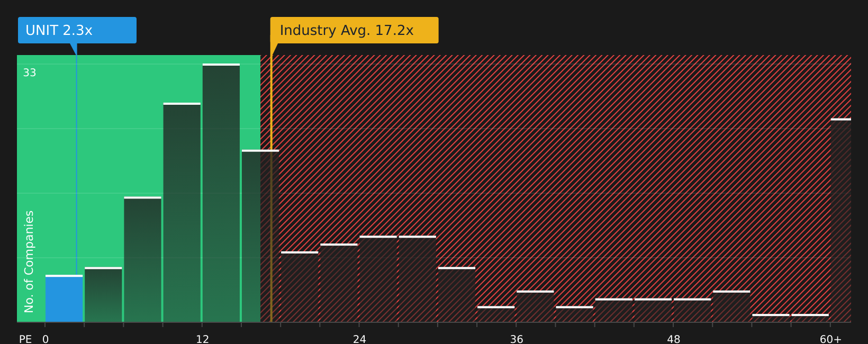Click the blue UNIT vertical marker line
The image size is (868, 344).
tap(76, 164)
